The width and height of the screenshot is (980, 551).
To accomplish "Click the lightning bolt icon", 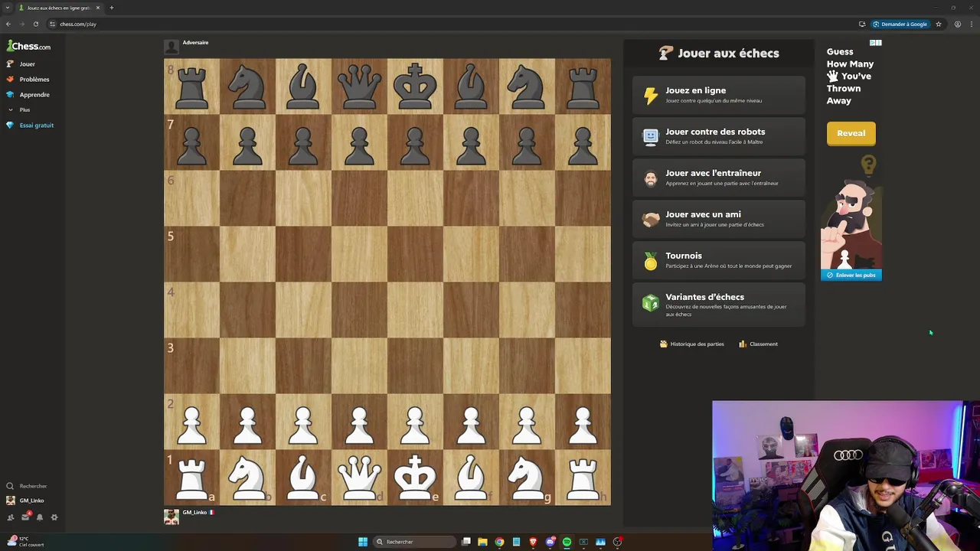I will click(x=650, y=96).
